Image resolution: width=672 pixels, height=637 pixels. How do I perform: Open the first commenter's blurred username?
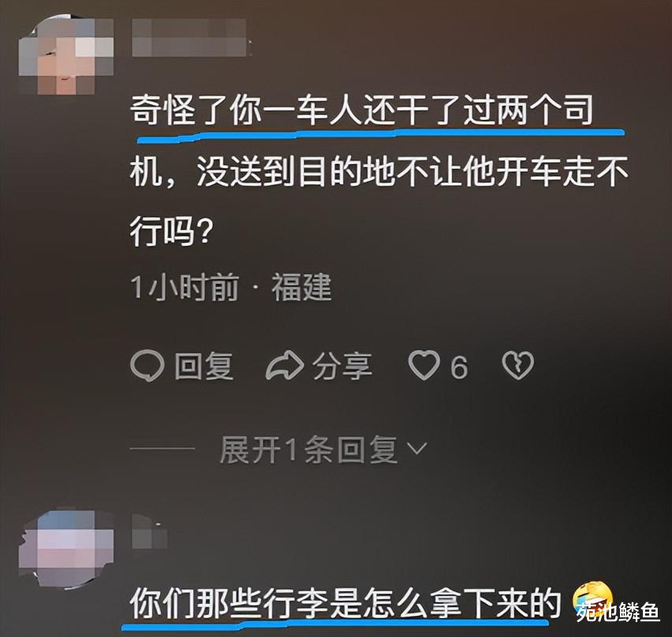coord(189,38)
